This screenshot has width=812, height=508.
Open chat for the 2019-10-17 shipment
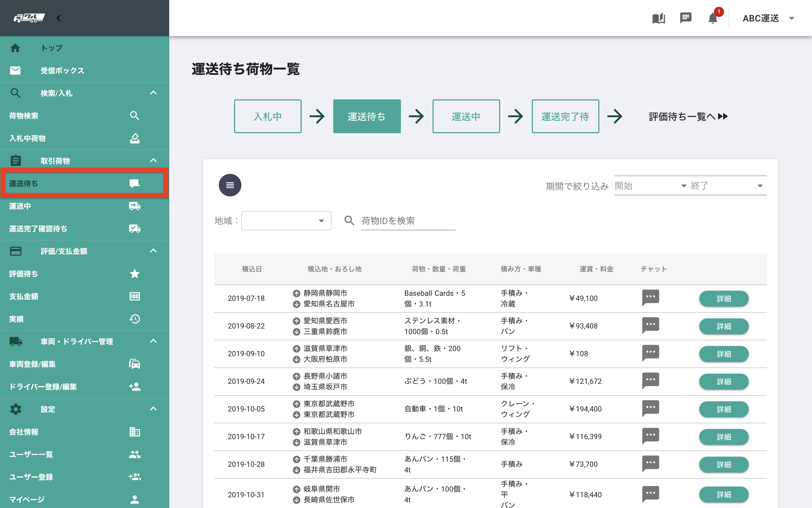(x=650, y=436)
